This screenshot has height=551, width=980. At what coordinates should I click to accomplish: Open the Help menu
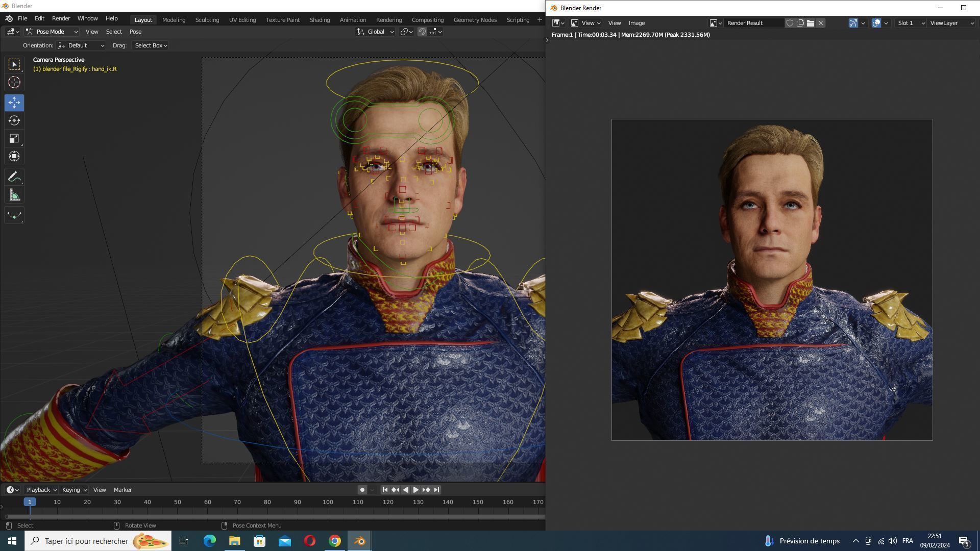tap(111, 18)
